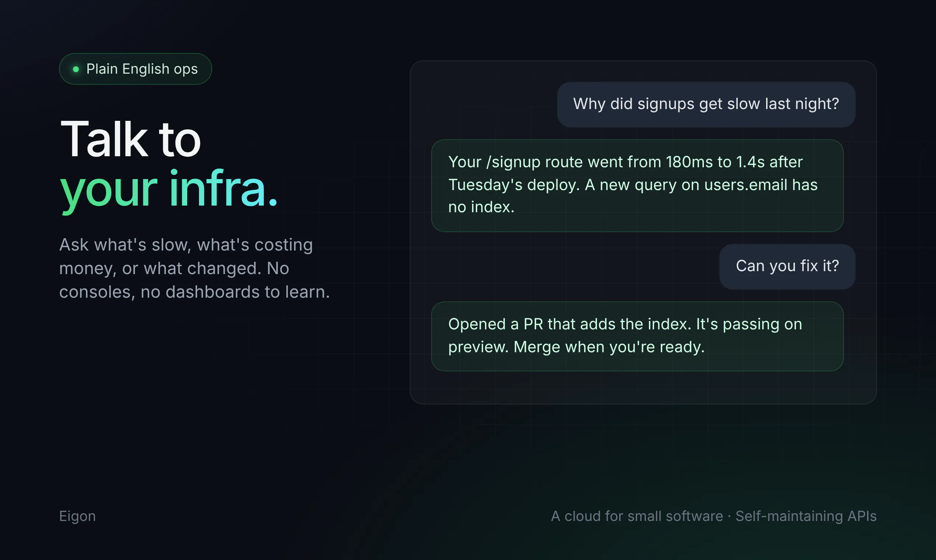Click "no index." line in green bubble
The height and width of the screenshot is (560, 936).
(481, 207)
